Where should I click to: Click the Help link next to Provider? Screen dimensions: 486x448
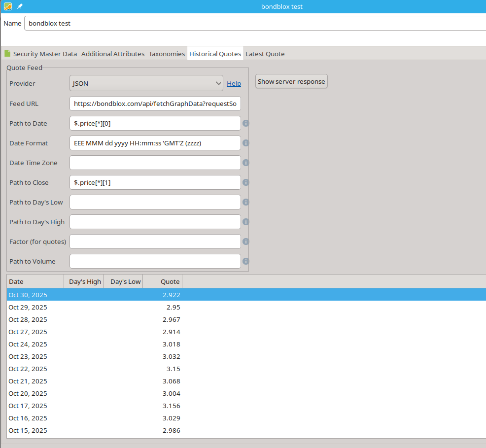(x=234, y=84)
